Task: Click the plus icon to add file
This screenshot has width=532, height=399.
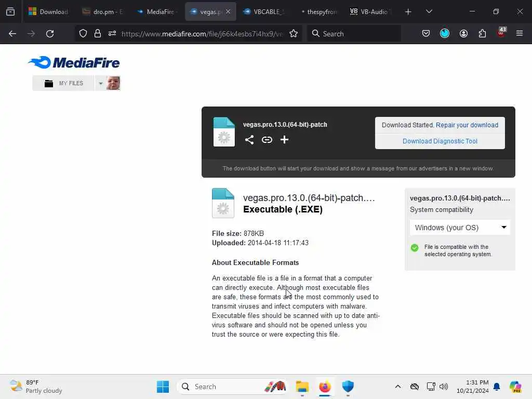Action: tap(284, 139)
